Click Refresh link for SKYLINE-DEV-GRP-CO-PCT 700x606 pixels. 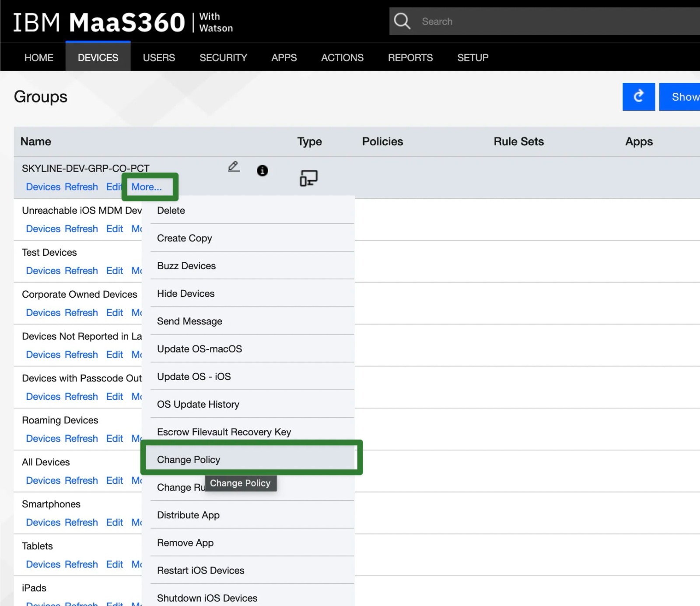(x=81, y=187)
